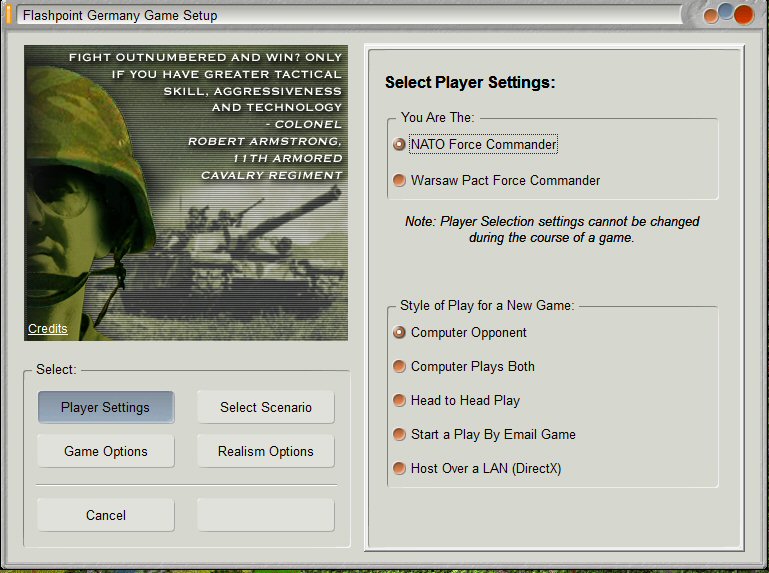Click the Cancel button

tap(105, 515)
